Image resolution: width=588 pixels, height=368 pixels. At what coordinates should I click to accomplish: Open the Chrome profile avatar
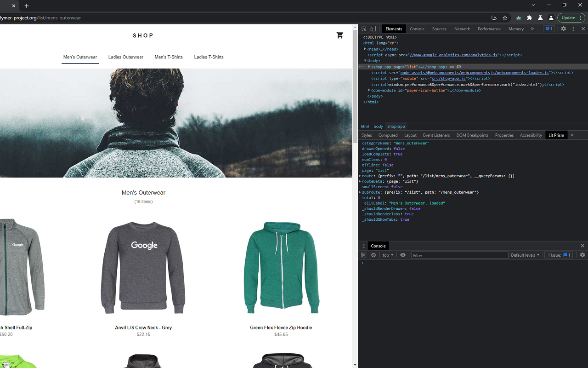pyautogui.click(x=551, y=18)
